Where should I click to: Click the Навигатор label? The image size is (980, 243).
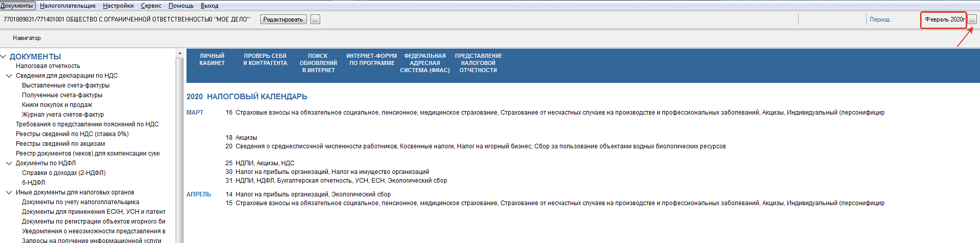[x=27, y=38]
